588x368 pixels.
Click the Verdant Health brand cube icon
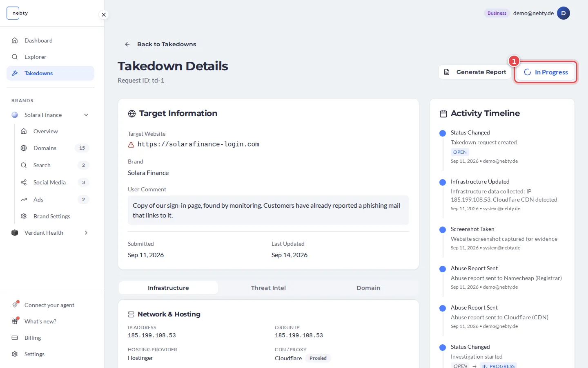[x=15, y=233]
